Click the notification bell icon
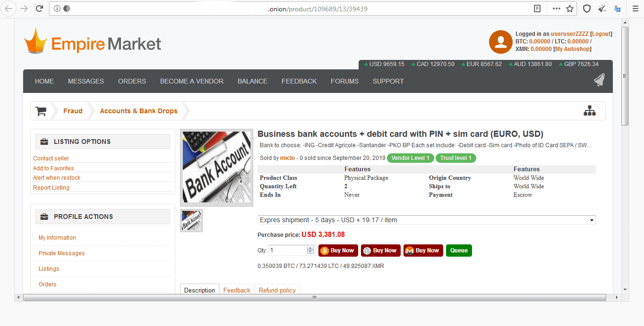This screenshot has width=644, height=326. [599, 80]
